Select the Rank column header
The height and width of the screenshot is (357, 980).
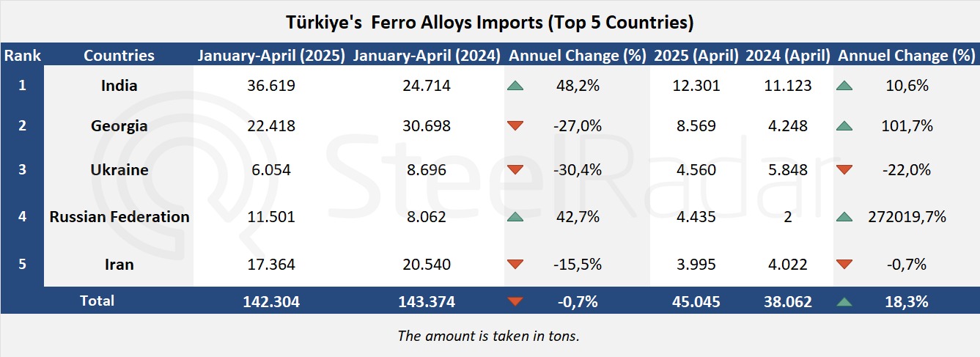(22, 56)
